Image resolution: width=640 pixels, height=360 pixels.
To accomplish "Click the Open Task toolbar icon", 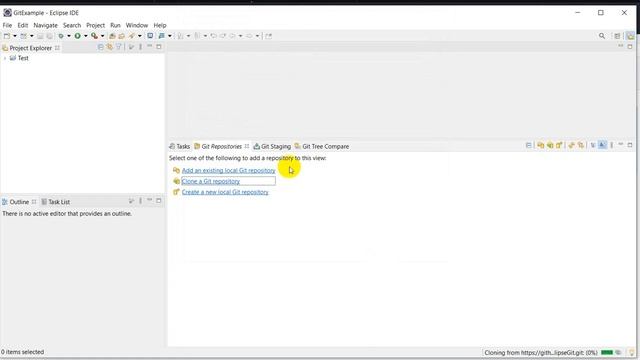I will (x=121, y=36).
